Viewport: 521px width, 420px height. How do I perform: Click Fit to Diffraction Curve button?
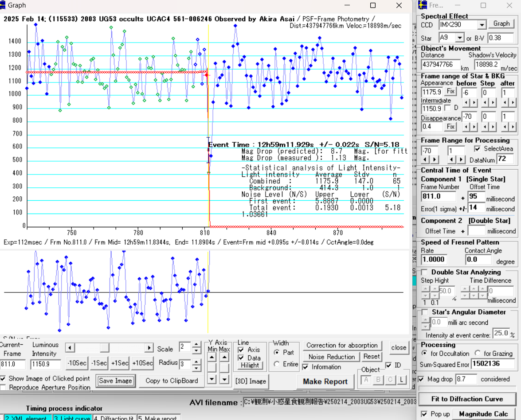point(467,399)
